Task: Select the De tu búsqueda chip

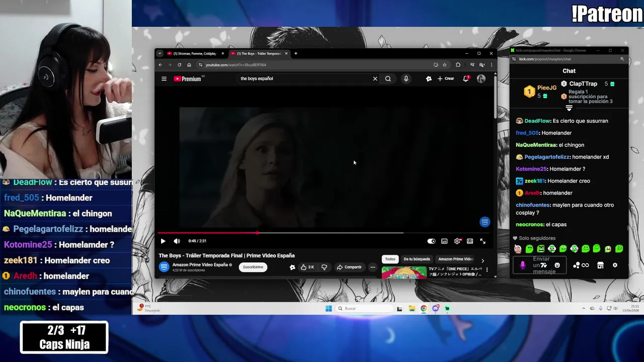Action: pos(417,259)
